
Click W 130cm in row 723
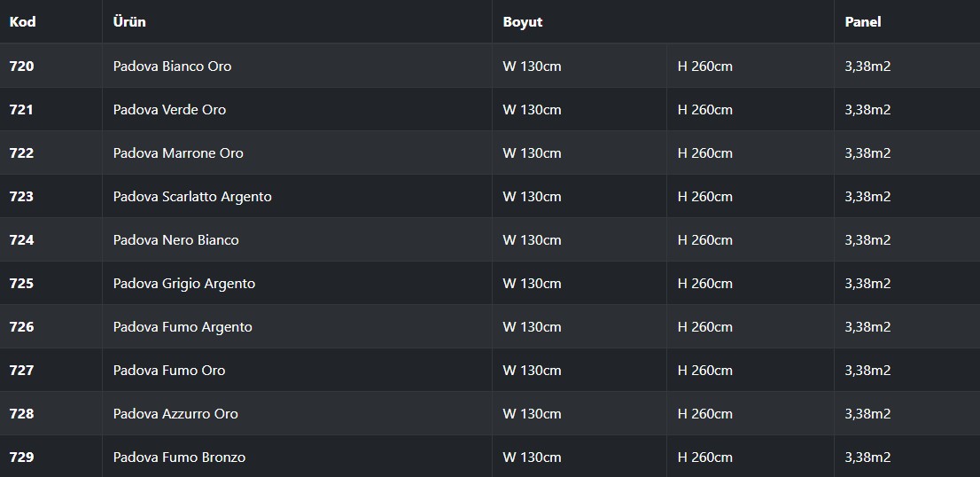[x=532, y=196]
